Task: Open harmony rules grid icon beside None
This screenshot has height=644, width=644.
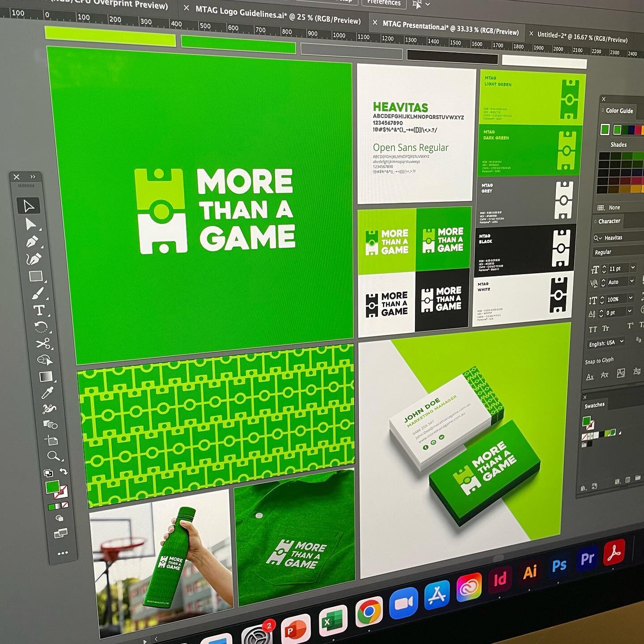Action: tap(601, 208)
